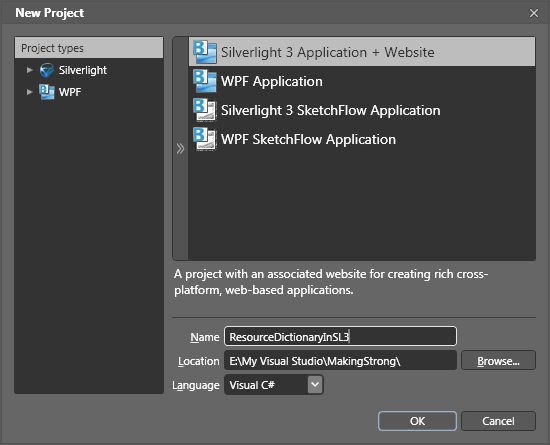Viewport: 550px width, 445px height.
Task: Click the Project types header
Action: 89,48
